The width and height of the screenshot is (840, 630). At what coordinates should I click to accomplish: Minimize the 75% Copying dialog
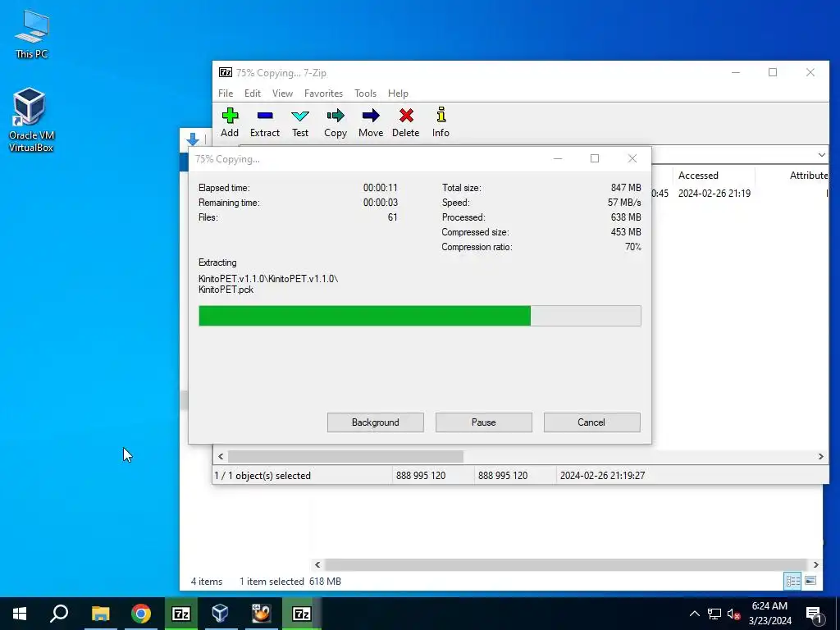point(558,158)
